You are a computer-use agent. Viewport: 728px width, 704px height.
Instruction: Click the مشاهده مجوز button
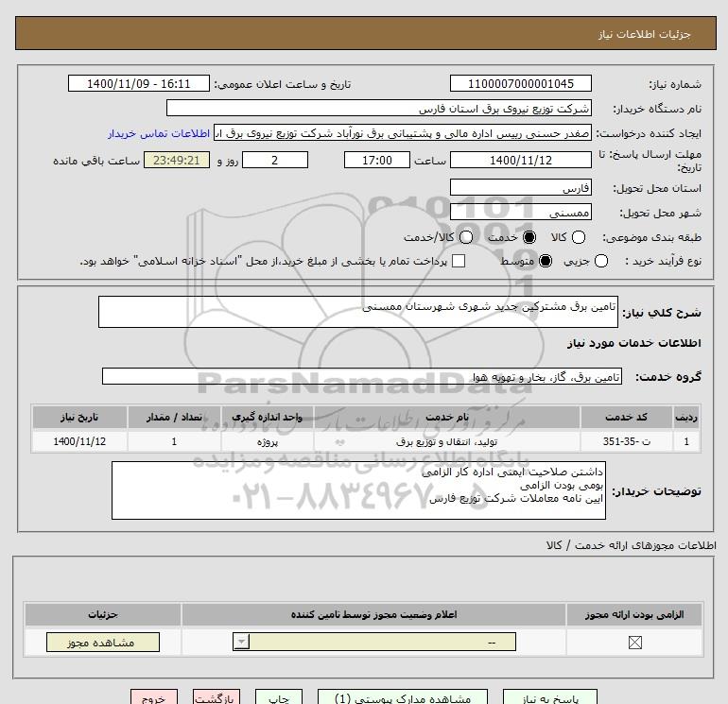pos(103,643)
